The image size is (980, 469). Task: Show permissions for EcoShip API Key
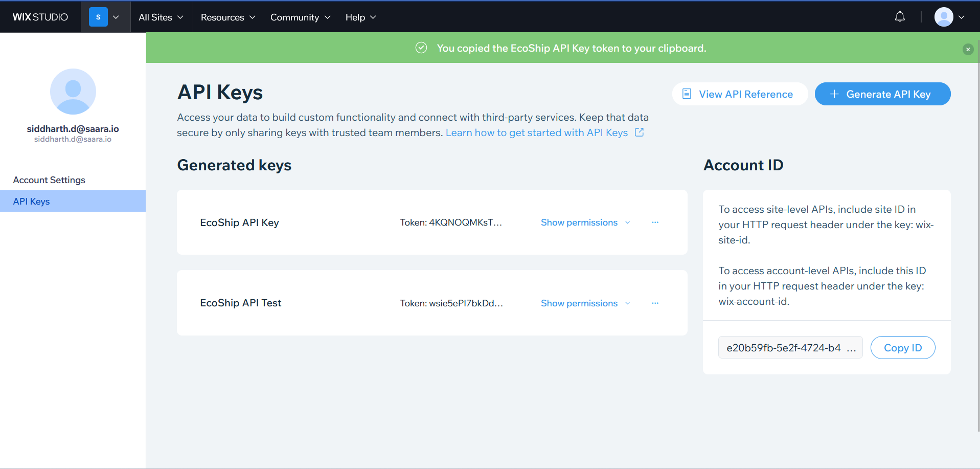tap(585, 222)
